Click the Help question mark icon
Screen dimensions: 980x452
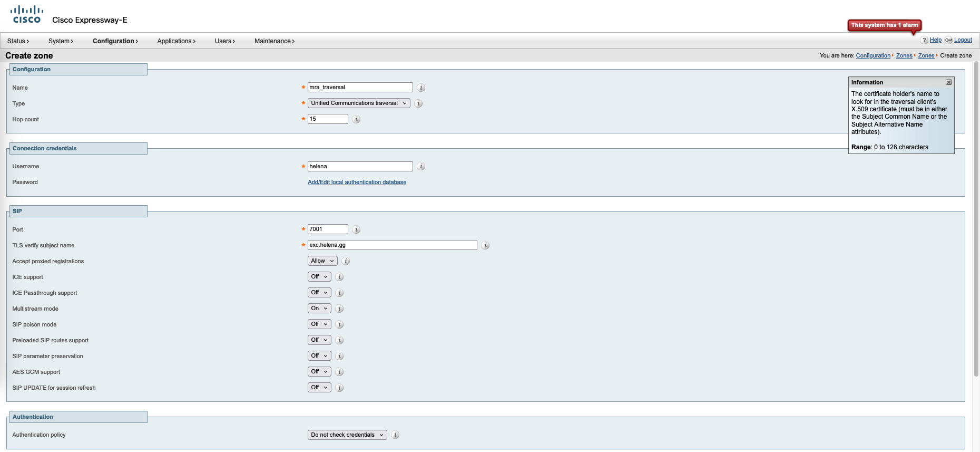coord(924,41)
